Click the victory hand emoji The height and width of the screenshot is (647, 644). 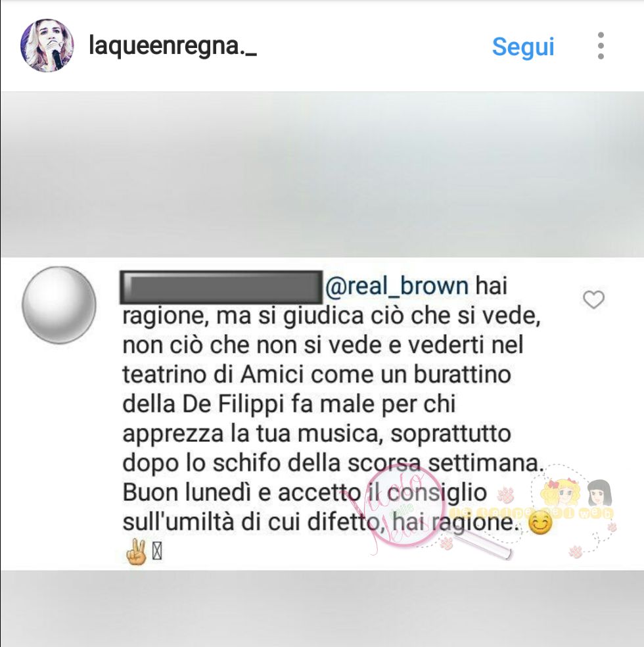tap(135, 552)
